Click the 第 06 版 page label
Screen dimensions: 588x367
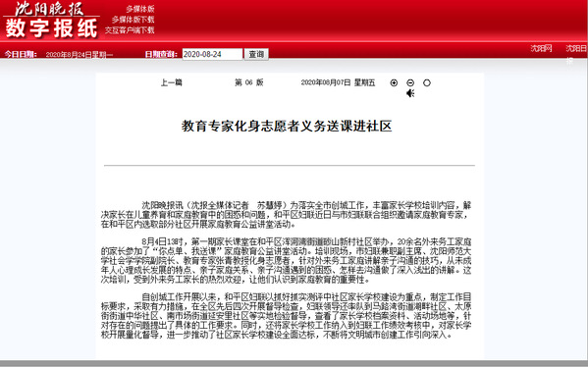pyautogui.click(x=249, y=82)
